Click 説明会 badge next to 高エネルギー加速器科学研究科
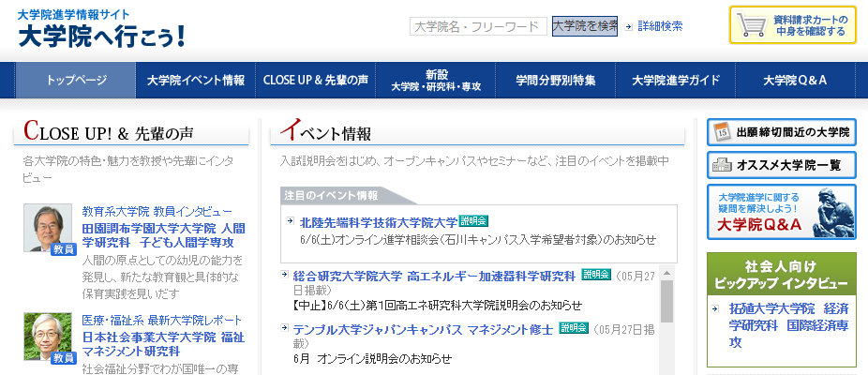The image size is (868, 375). (x=596, y=274)
